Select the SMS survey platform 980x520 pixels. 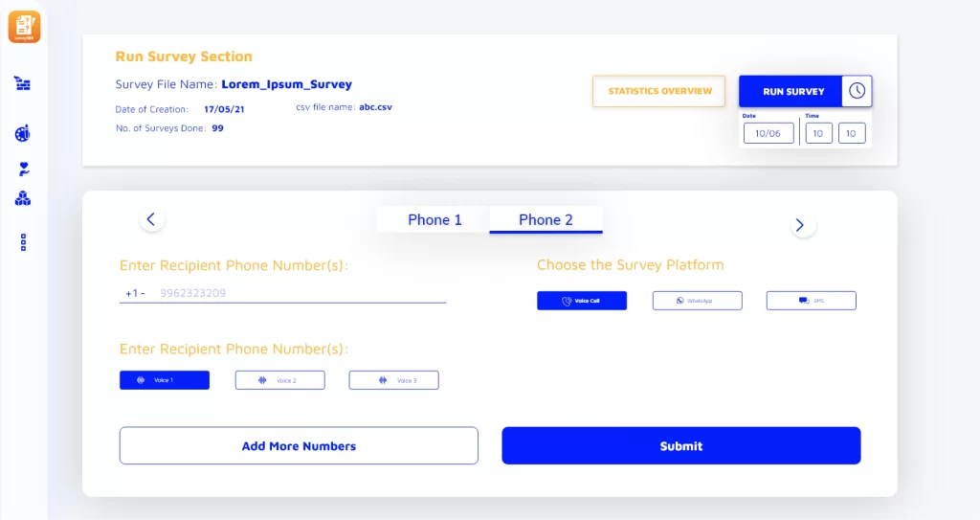coord(812,301)
